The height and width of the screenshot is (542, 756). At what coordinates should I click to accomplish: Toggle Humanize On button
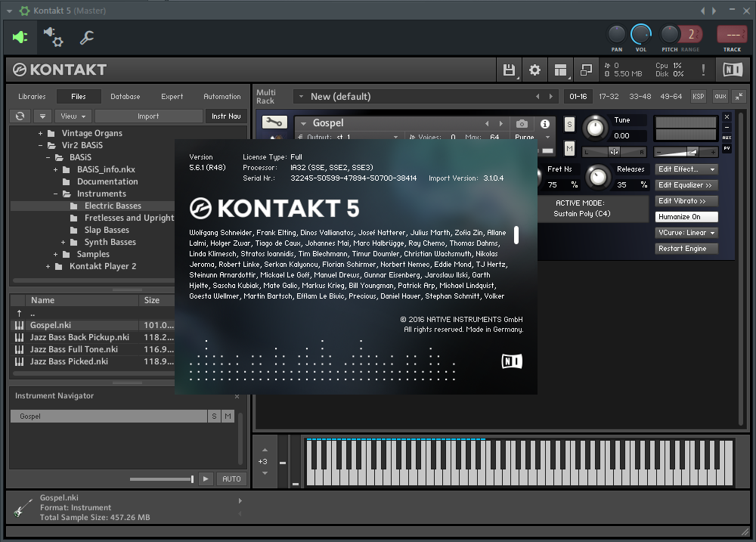pyautogui.click(x=686, y=217)
